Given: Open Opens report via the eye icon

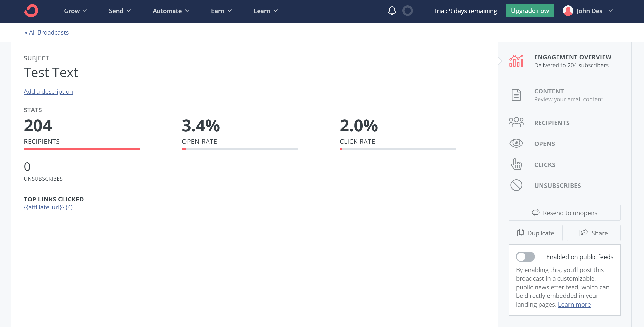Looking at the screenshot, I should click(516, 143).
